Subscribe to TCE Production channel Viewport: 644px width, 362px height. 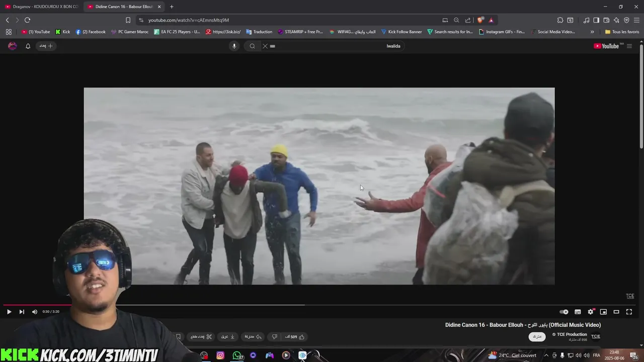(537, 337)
